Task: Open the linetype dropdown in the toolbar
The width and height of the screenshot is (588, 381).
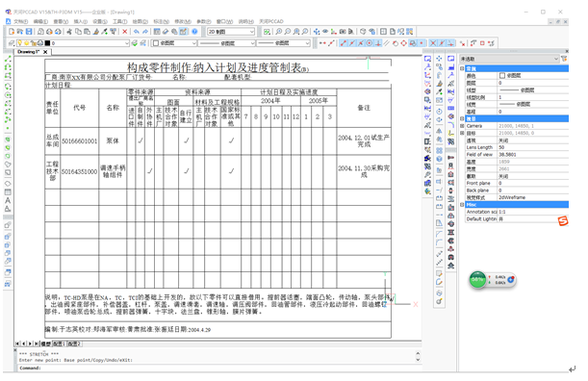Action: coord(226,43)
